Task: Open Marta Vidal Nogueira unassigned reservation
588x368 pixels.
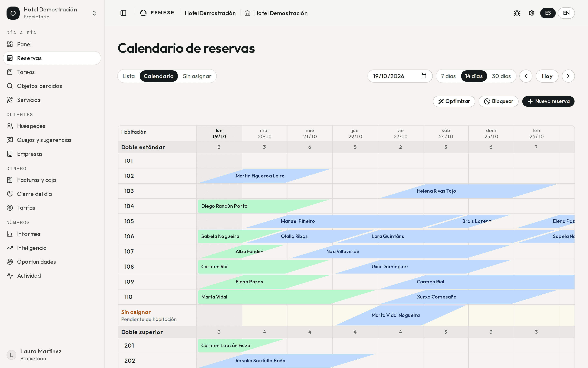Action: pos(400,315)
